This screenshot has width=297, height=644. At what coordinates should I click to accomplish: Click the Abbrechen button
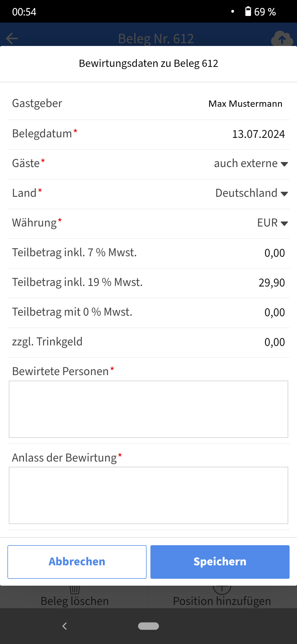pos(77,562)
